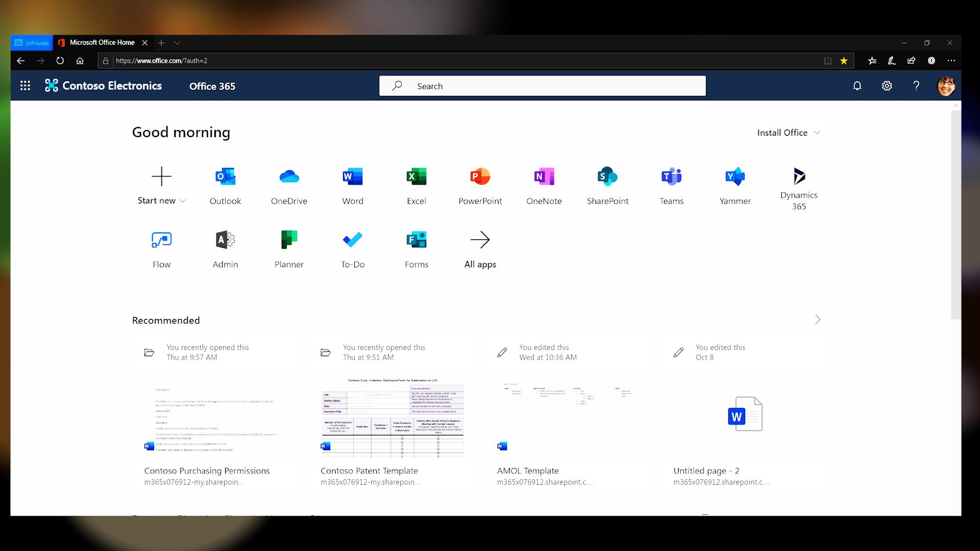This screenshot has height=551, width=980.
Task: Open the favorites hub icon
Action: [872, 61]
